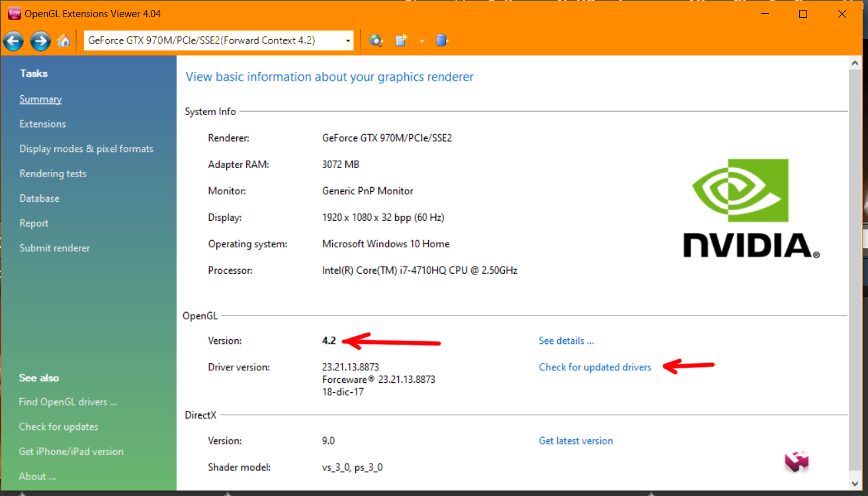Click Check for updated drivers link
The height and width of the screenshot is (496, 868).
click(x=595, y=367)
